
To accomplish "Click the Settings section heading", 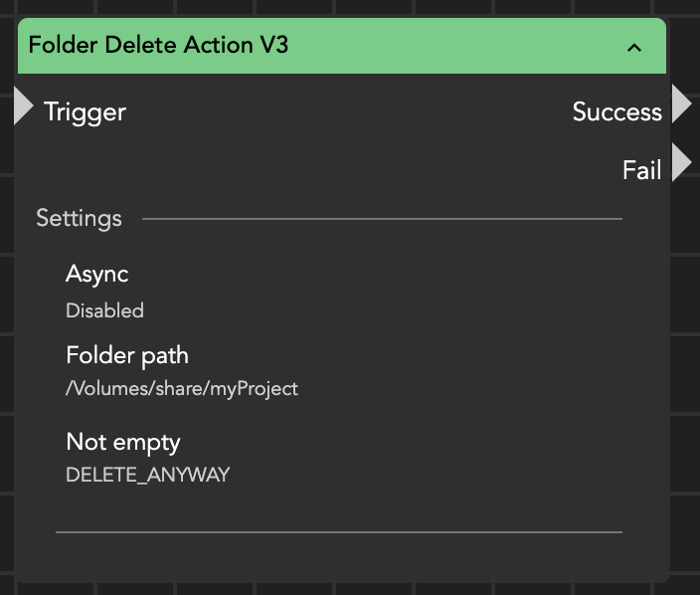I will (79, 218).
